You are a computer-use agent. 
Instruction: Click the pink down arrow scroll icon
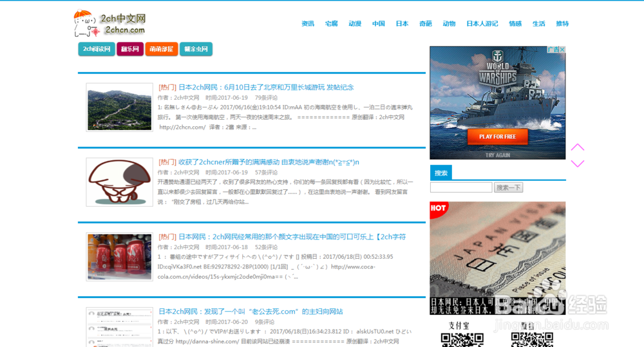[578, 164]
